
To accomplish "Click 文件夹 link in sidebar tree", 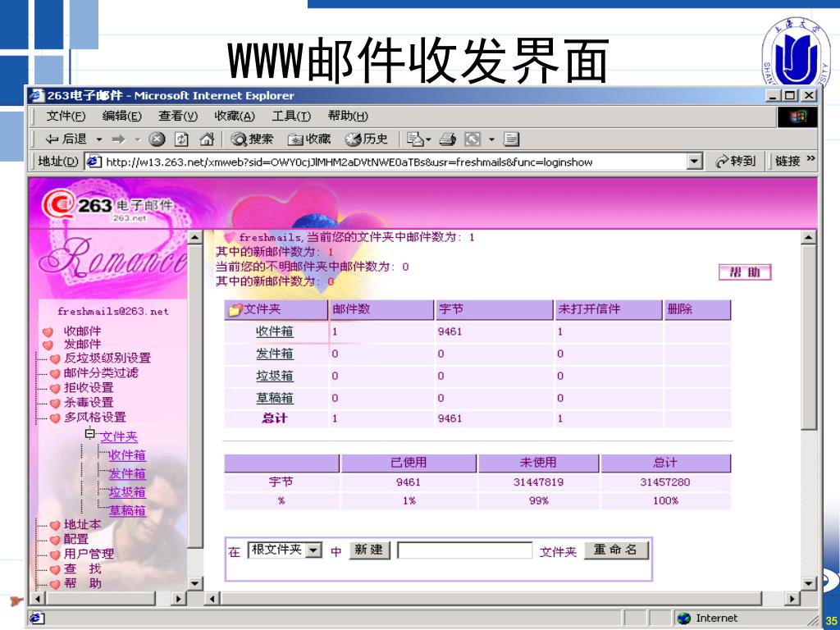I will click(119, 436).
